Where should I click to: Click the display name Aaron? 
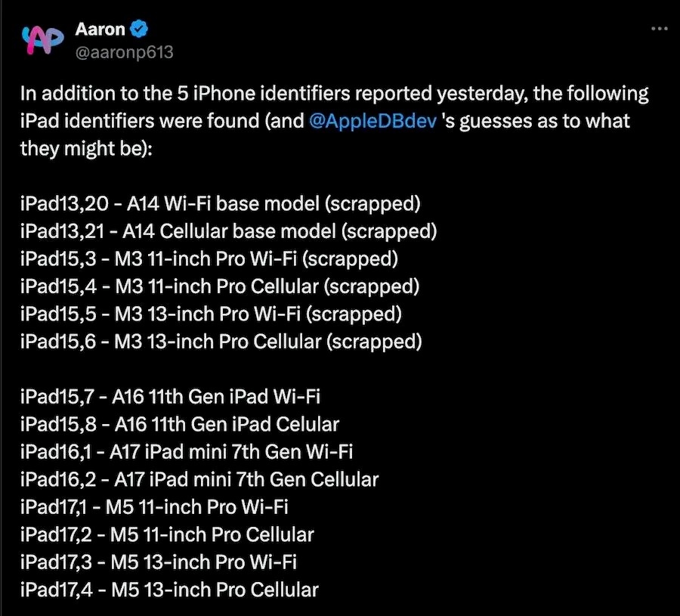coord(100,29)
